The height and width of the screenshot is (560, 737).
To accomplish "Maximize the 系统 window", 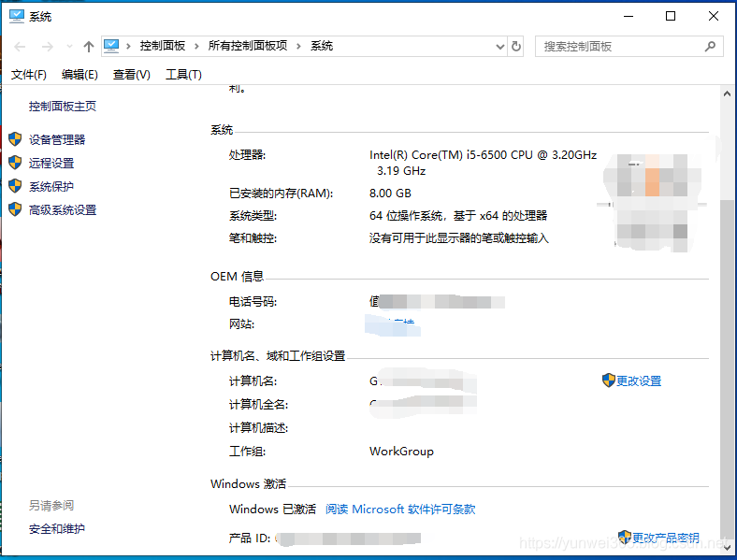I will [671, 17].
